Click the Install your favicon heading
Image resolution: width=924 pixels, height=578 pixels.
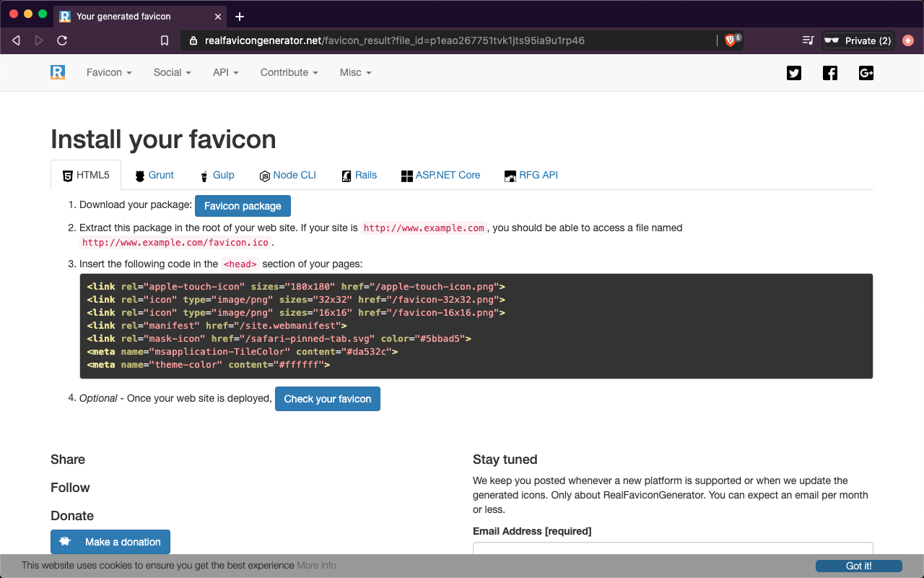pos(163,139)
